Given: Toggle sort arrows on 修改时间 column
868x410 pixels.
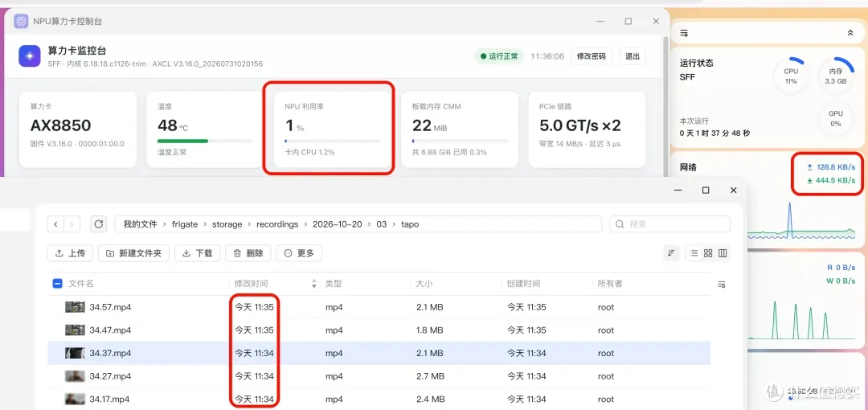Looking at the screenshot, I should pos(314,284).
